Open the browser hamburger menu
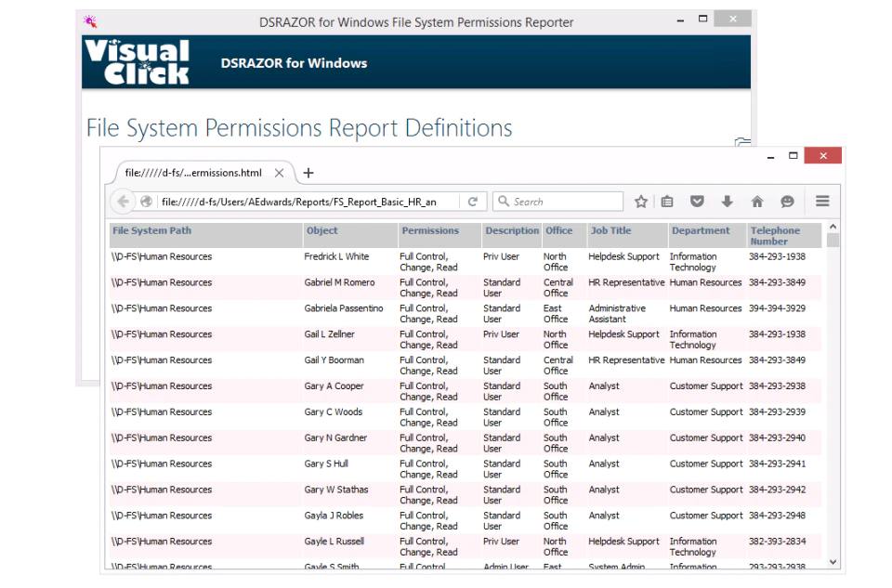The image size is (892, 588). (822, 202)
